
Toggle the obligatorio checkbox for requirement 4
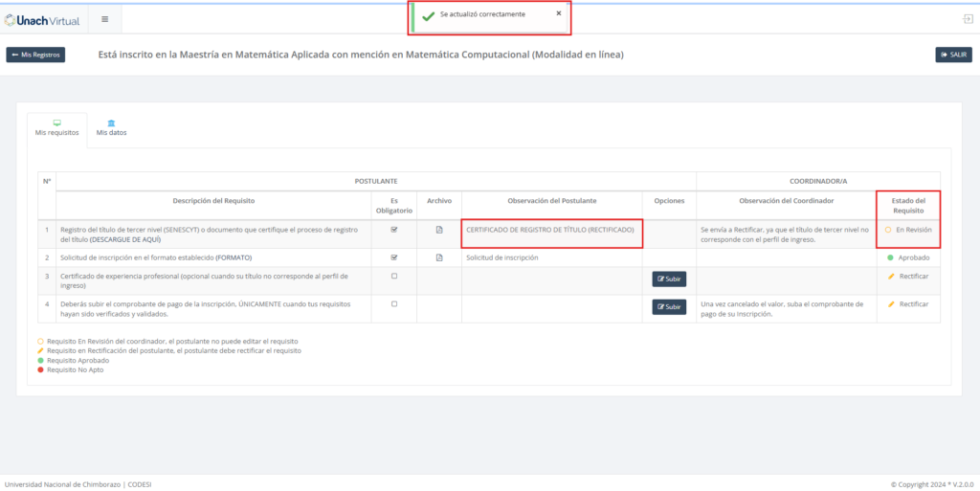tap(394, 304)
